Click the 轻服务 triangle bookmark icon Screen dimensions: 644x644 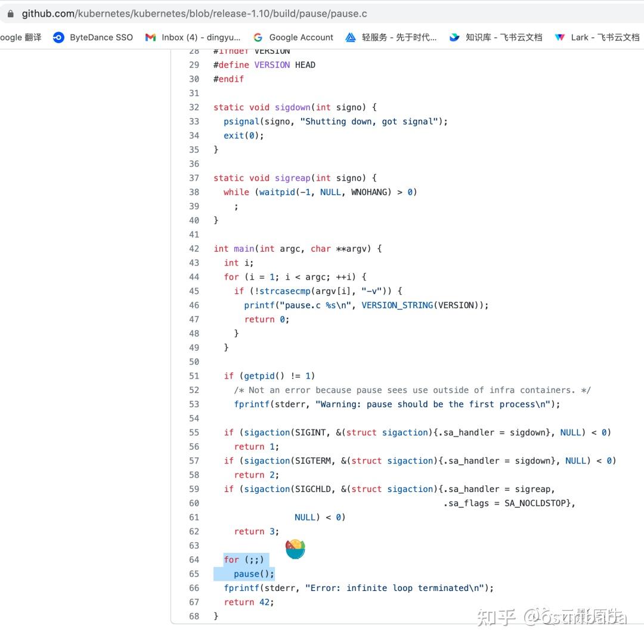point(351,38)
